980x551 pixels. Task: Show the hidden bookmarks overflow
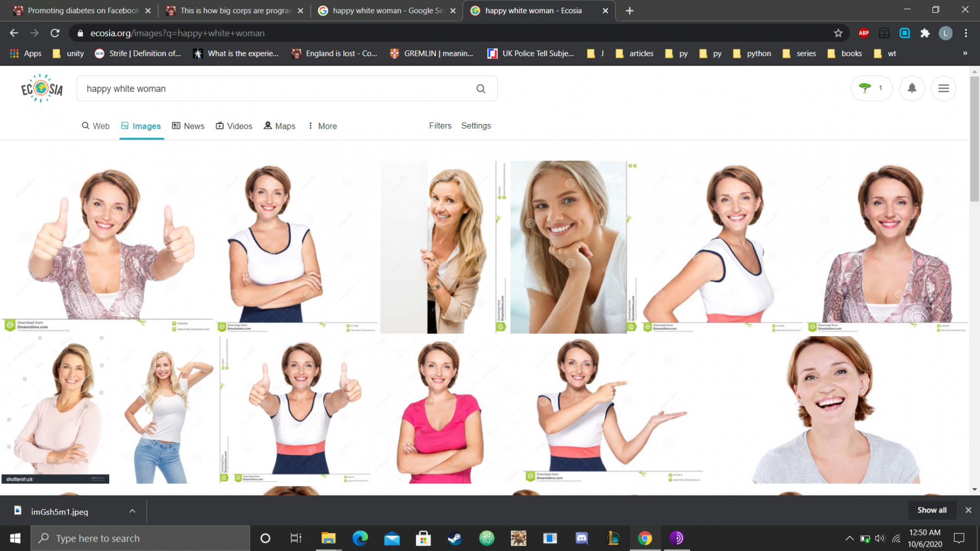click(965, 53)
